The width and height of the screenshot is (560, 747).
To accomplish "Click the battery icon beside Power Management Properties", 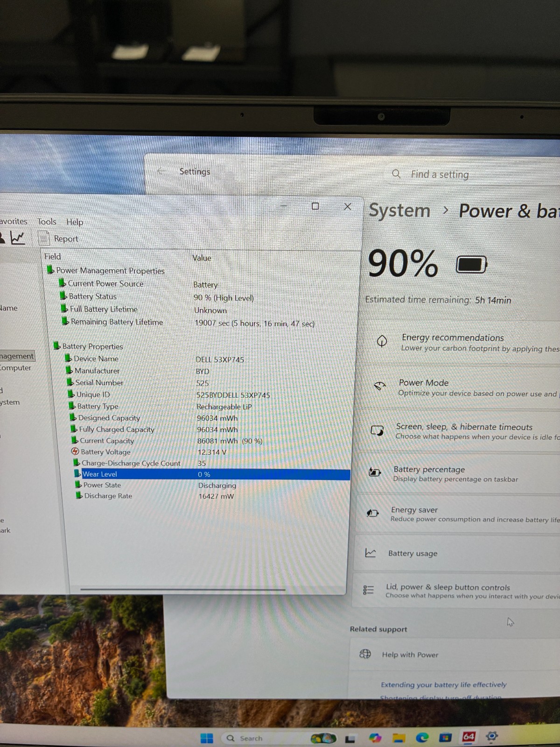I will pyautogui.click(x=50, y=270).
